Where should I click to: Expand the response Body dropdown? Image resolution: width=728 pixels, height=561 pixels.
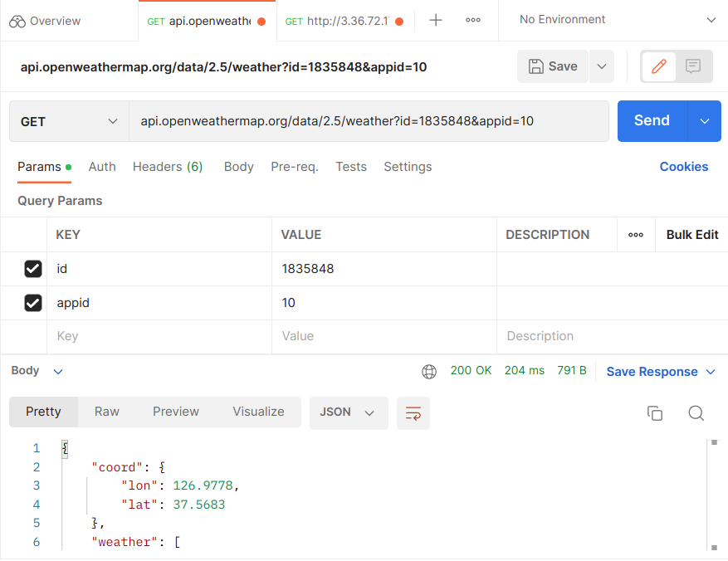pos(37,371)
